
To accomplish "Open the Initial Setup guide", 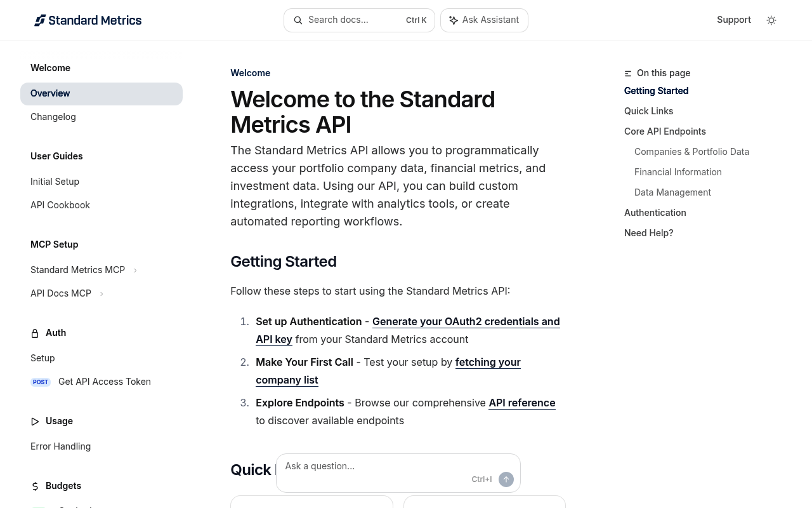I will coord(55,182).
